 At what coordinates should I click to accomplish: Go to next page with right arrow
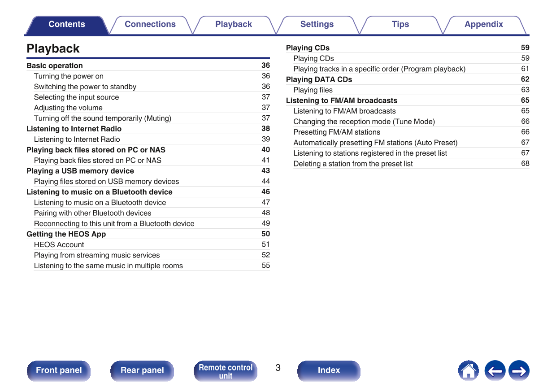click(519, 371)
